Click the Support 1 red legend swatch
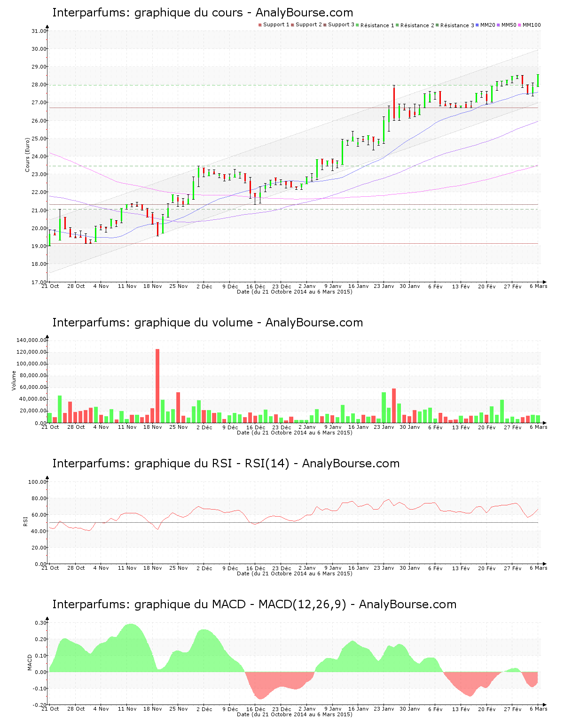Viewport: 564px width, 728px height. (260, 25)
